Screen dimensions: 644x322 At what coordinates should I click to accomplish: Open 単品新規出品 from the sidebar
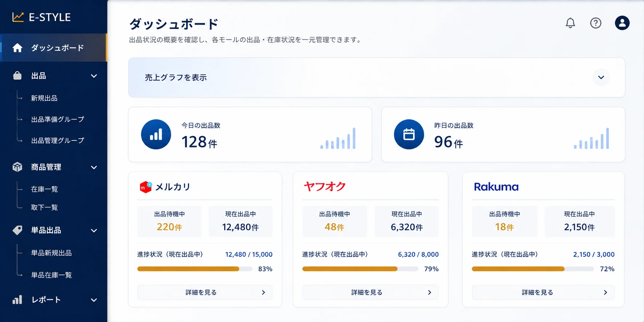(x=51, y=253)
